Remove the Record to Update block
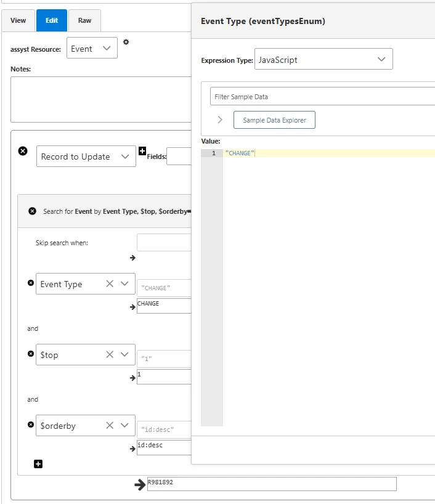This screenshot has height=504, width=435. [23, 151]
